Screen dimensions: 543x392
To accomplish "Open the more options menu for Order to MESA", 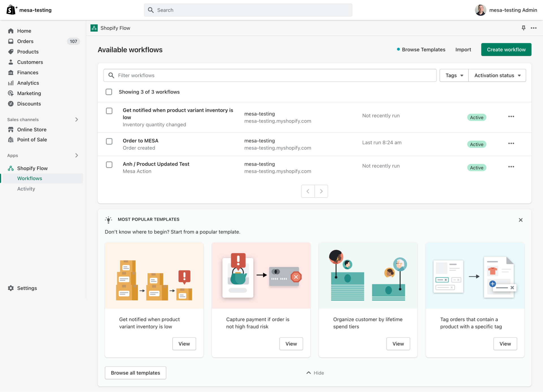I will 511,143.
